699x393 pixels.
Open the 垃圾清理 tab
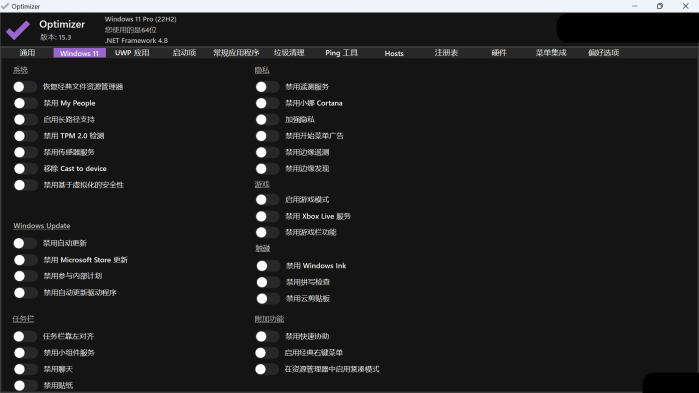[289, 53]
